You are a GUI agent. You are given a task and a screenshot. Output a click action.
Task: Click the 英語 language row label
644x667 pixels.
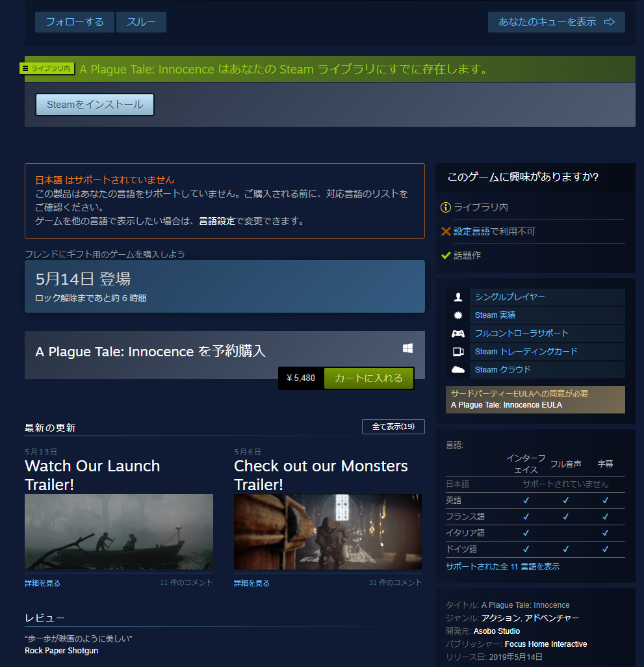pyautogui.click(x=454, y=501)
